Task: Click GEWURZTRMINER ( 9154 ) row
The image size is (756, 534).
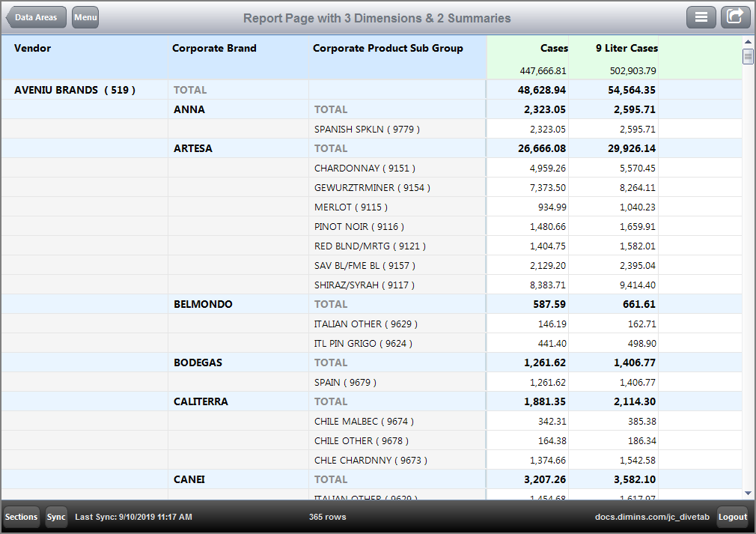Action: [x=372, y=188]
